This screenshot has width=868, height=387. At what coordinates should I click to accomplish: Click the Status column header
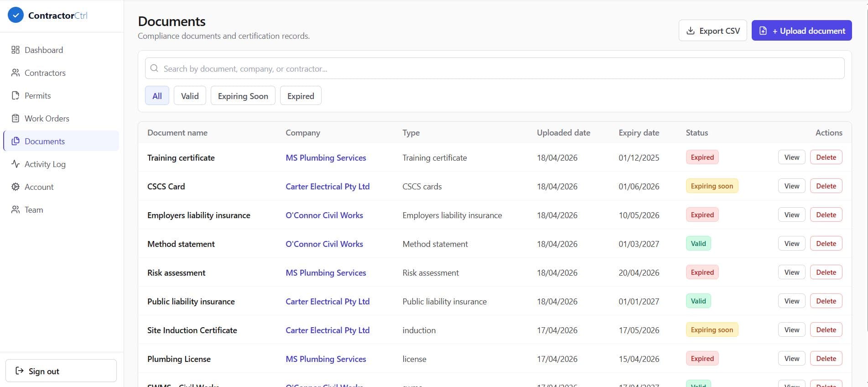pos(697,132)
